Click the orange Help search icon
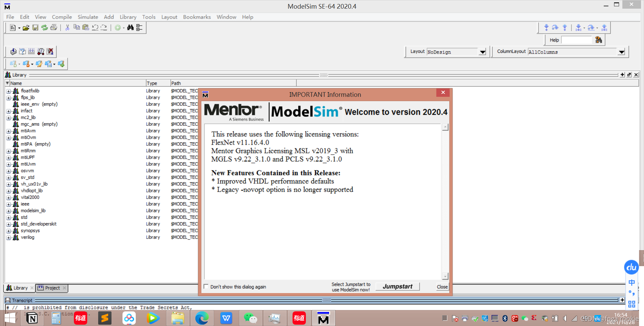The image size is (644, 326). click(x=598, y=40)
